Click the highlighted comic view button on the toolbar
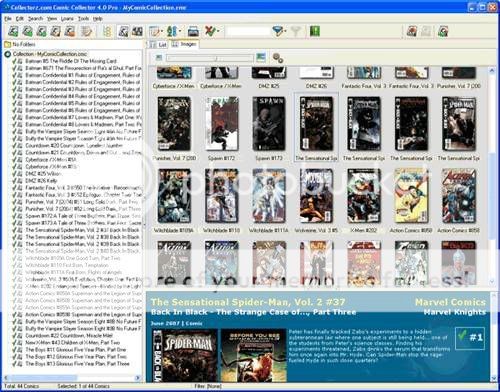Screen dimensions: 500x392 (123, 31)
